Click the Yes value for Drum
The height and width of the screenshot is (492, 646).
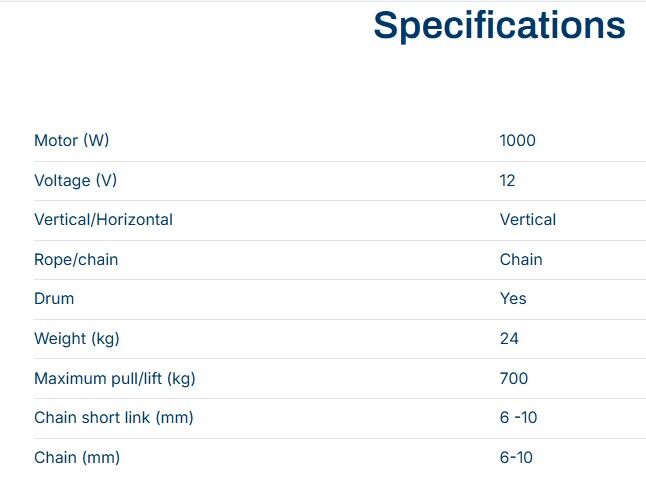(513, 299)
